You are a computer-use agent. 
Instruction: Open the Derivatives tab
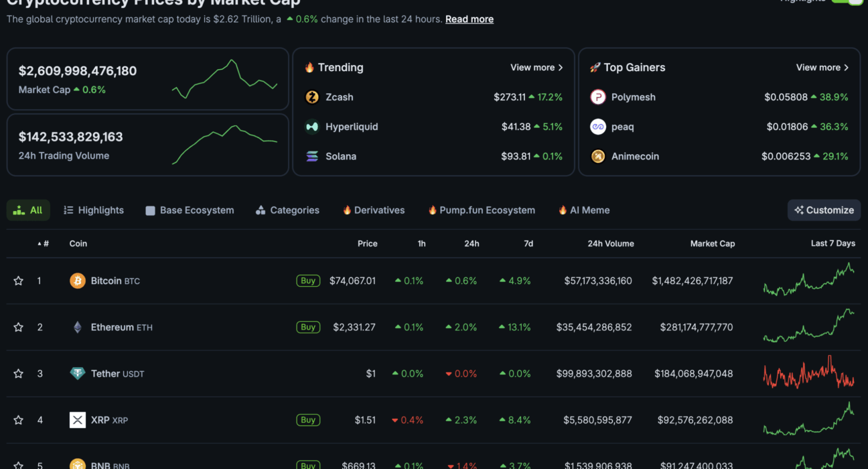click(x=373, y=210)
